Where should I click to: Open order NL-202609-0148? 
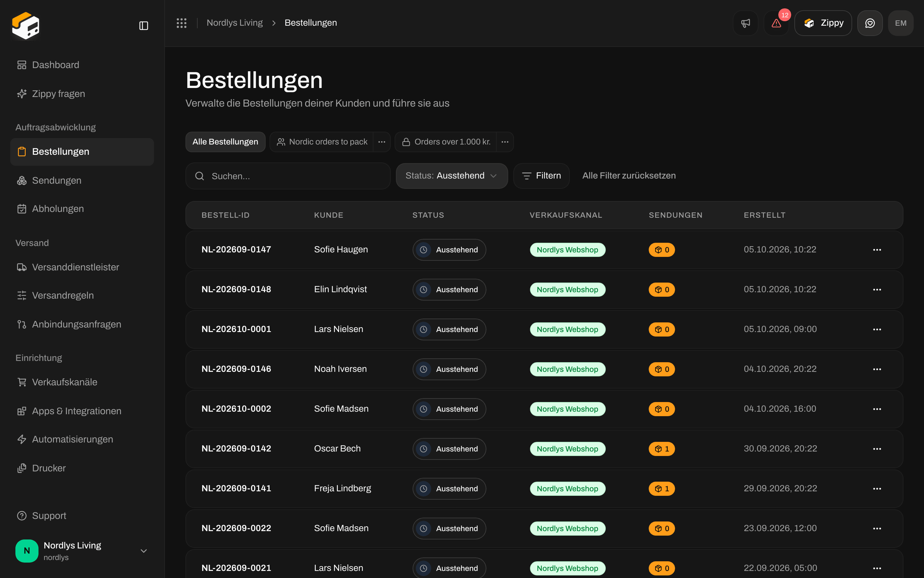coord(236,289)
